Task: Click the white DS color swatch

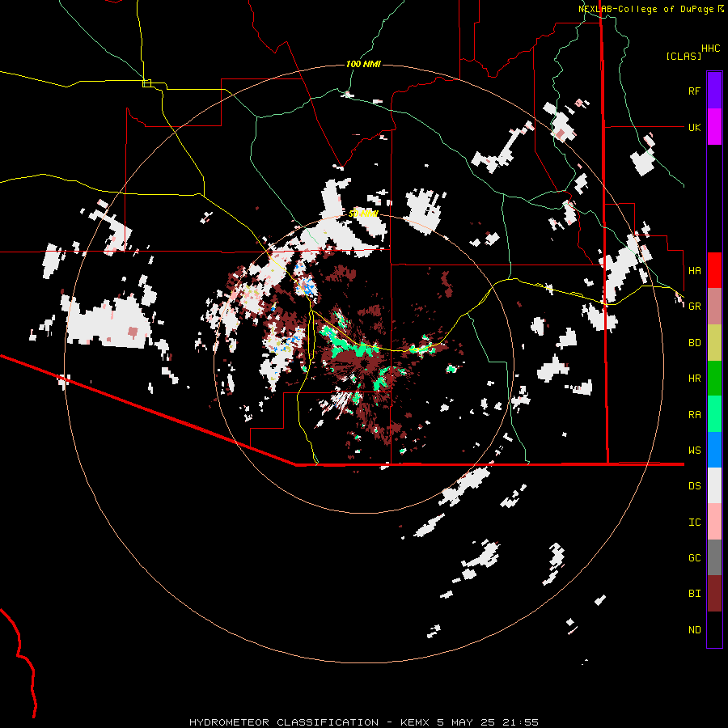Action: (714, 485)
